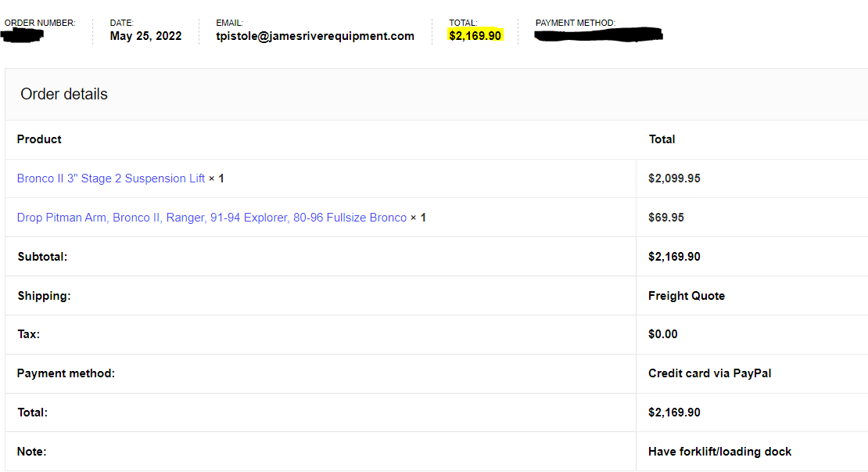Click the Credit card via PayPal text

pos(709,373)
